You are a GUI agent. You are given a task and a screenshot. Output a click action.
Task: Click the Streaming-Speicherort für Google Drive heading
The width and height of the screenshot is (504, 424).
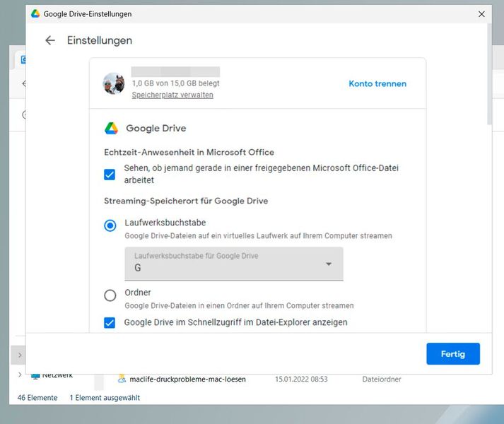(x=186, y=201)
